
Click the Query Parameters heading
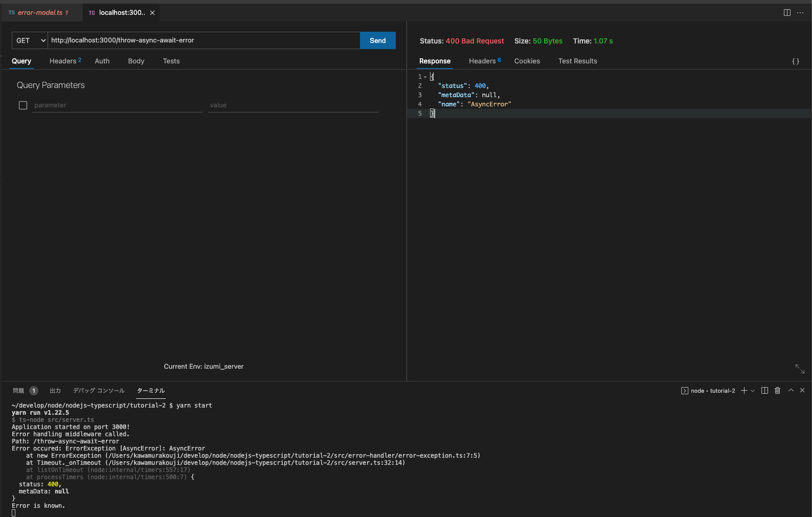click(x=51, y=85)
